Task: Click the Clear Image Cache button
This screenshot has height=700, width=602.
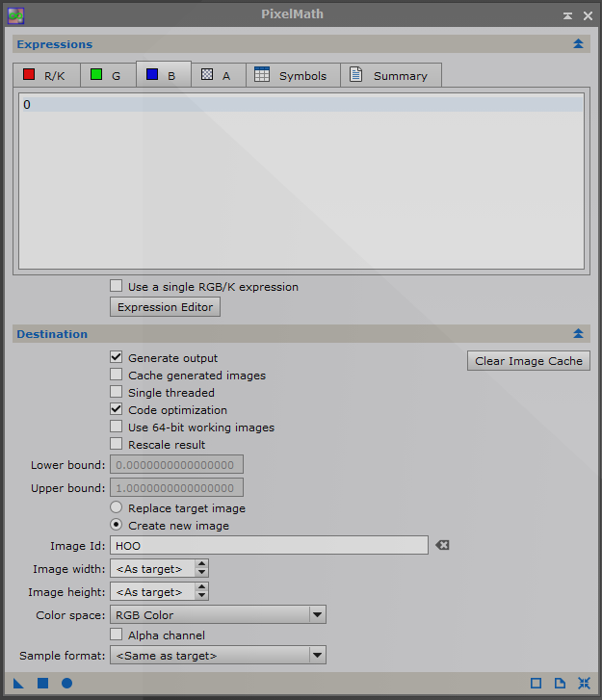Action: (529, 361)
